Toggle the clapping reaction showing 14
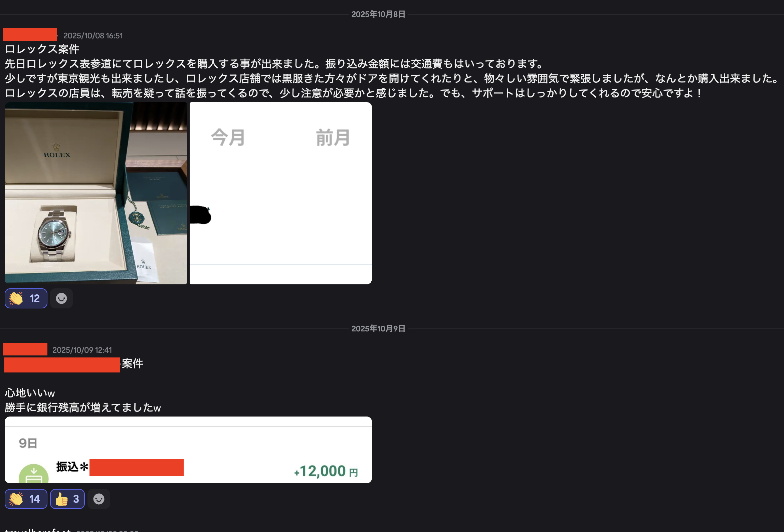The height and width of the screenshot is (532, 784). pos(26,499)
